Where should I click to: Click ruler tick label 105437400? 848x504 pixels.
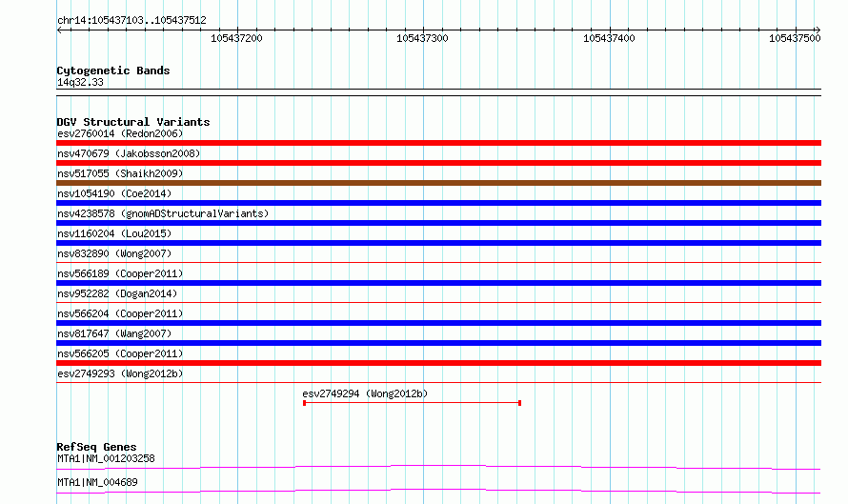(609, 38)
